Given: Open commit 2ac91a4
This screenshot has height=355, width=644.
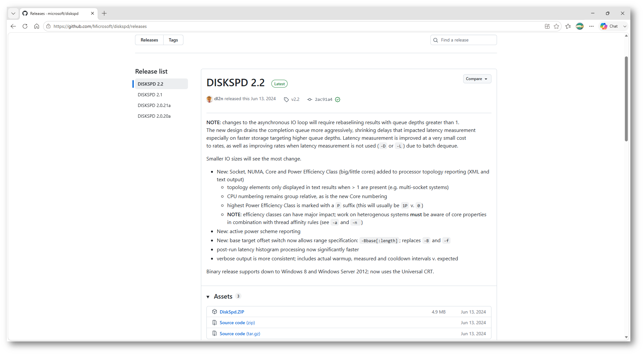Looking at the screenshot, I should point(324,100).
